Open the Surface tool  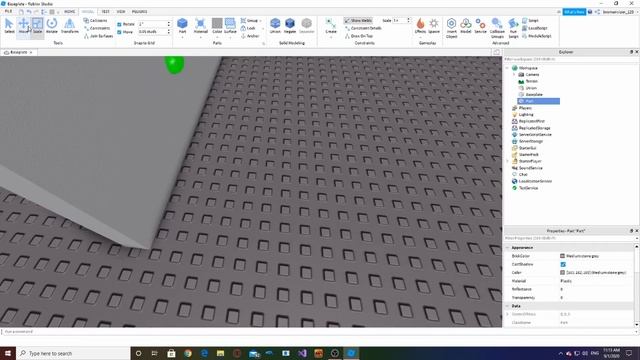[x=230, y=26]
